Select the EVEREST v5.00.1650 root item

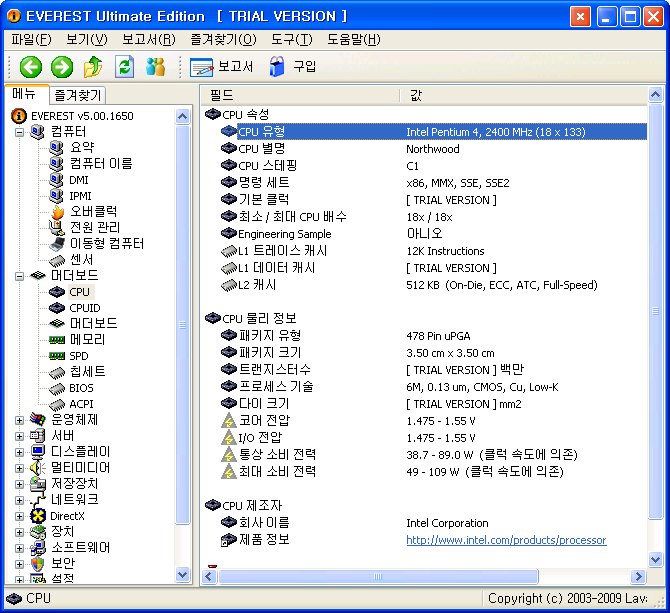click(x=82, y=116)
